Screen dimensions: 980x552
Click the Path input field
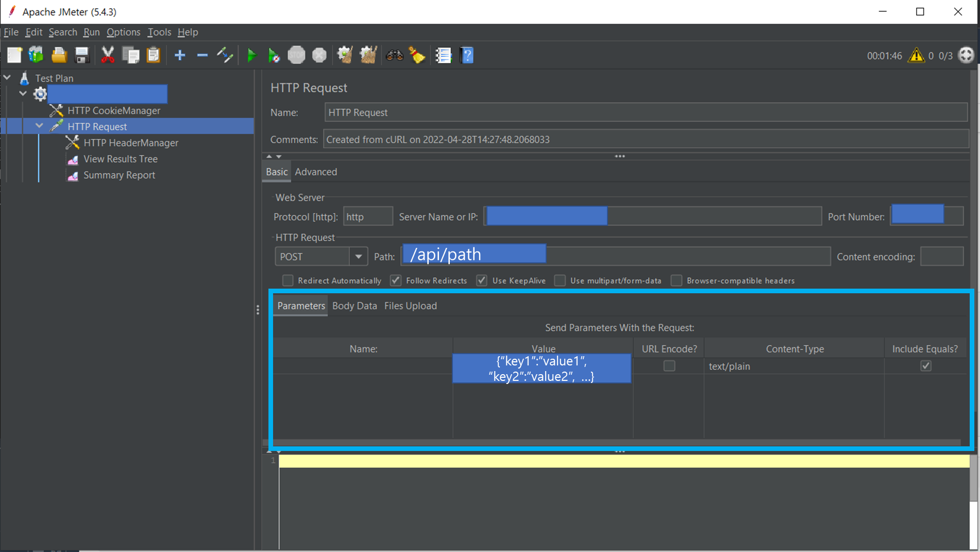[x=616, y=256]
